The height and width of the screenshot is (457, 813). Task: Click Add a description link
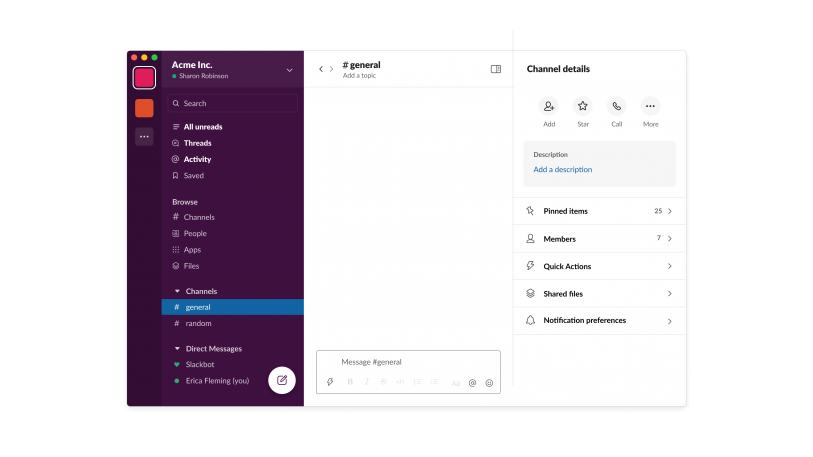(563, 170)
